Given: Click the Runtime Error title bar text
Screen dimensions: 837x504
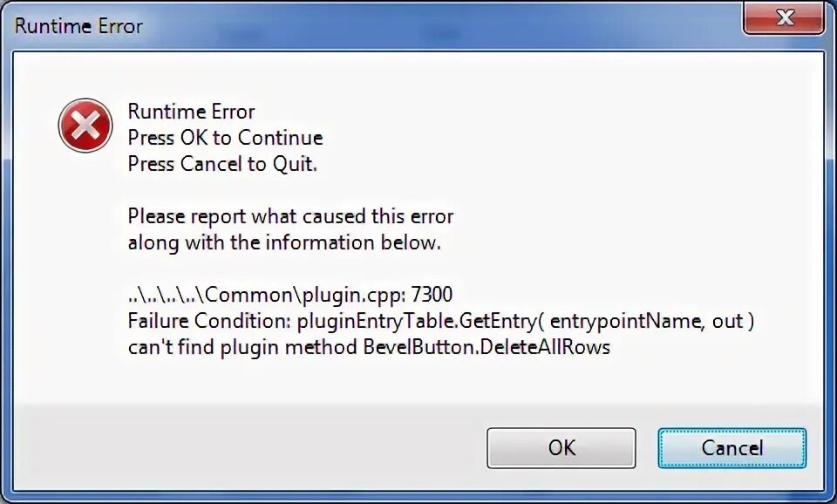Looking at the screenshot, I should (x=78, y=25).
